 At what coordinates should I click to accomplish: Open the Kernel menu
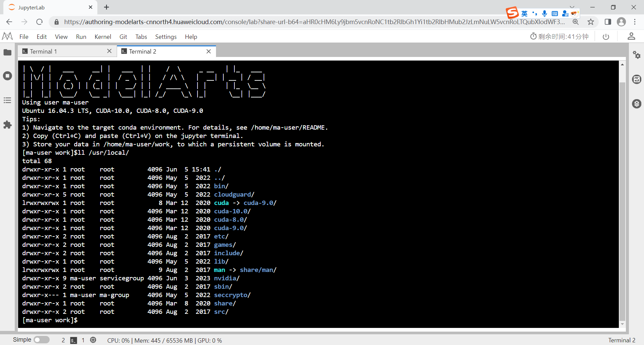[103, 37]
